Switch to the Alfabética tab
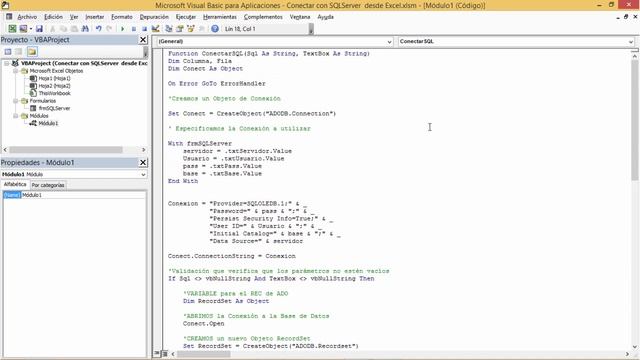Viewport: 640px width, 360px height. [15, 184]
